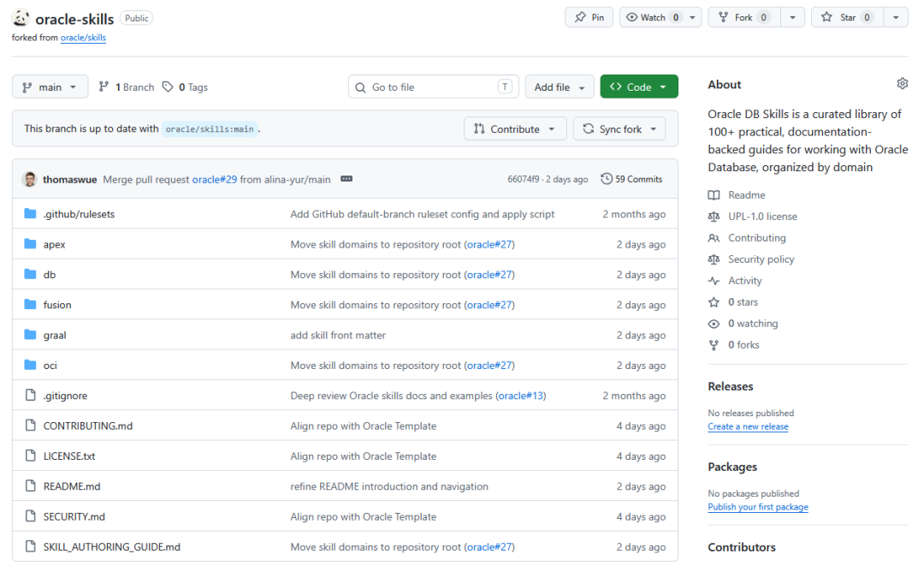This screenshot has width=924, height=566.
Task: Open the UPL-1.0 license link
Action: pyautogui.click(x=762, y=217)
